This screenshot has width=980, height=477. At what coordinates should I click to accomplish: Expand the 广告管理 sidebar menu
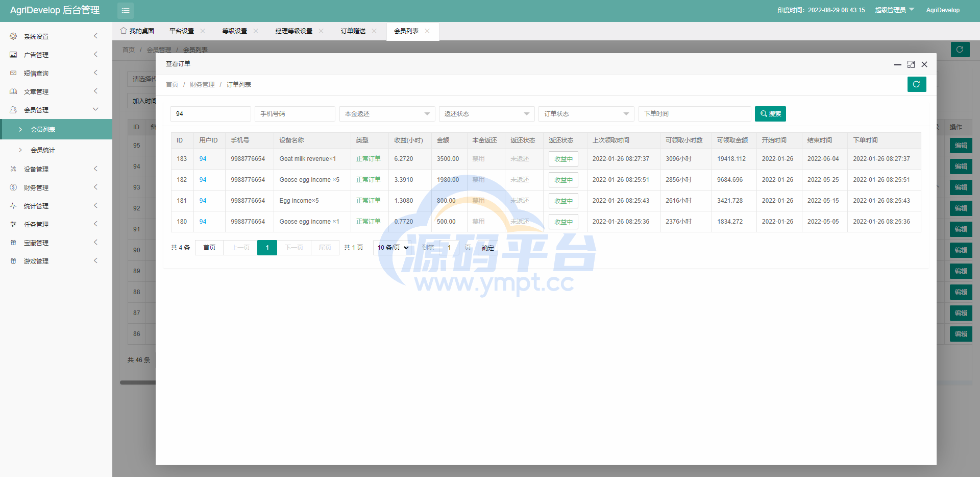[x=56, y=55]
